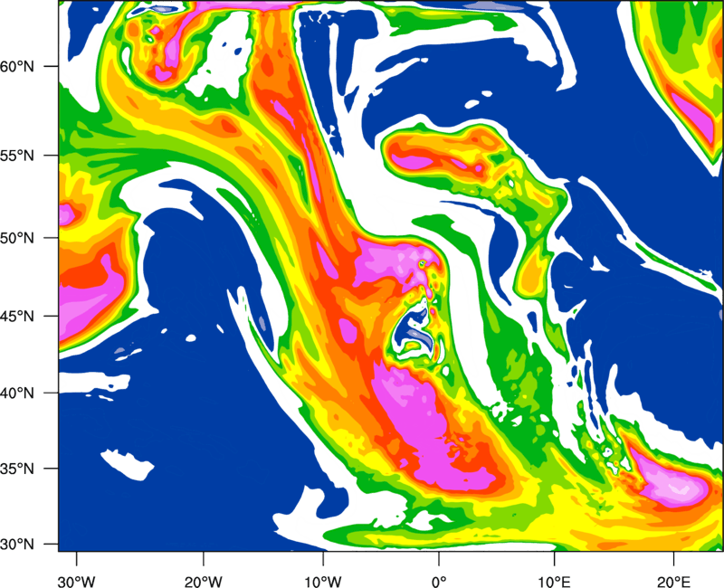Image resolution: width=724 pixels, height=588 pixels.
Task: Click the 20°W longitude label
Action: pos(203,582)
